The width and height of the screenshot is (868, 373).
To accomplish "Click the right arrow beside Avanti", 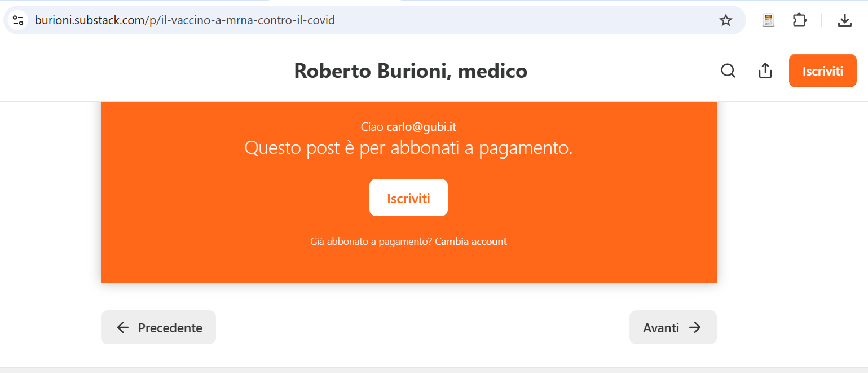I will tap(695, 327).
